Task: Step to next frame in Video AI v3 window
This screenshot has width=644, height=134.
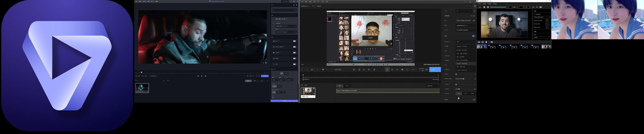Action: click(206, 76)
